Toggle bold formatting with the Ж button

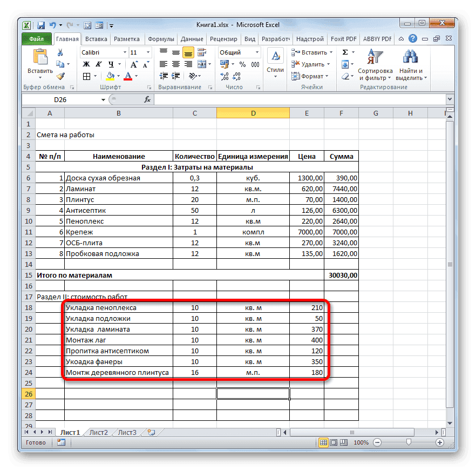pos(86,64)
